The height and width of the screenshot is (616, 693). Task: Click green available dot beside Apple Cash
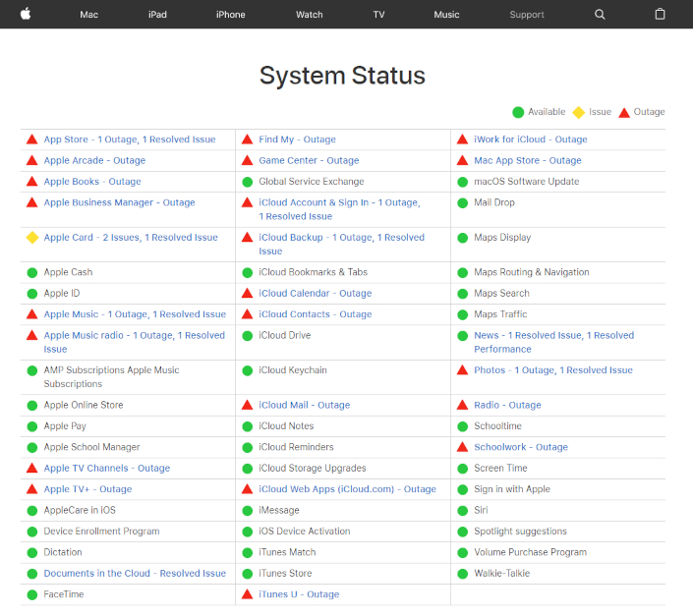tap(32, 272)
